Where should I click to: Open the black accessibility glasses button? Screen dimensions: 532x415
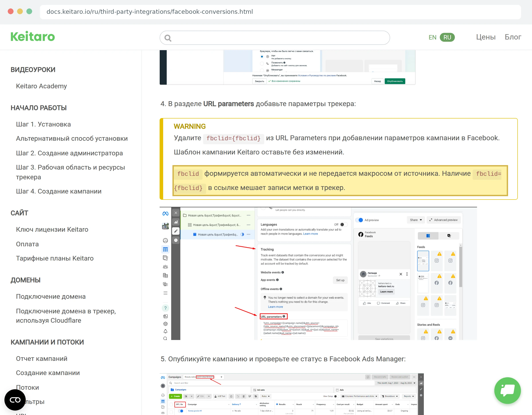point(15,400)
